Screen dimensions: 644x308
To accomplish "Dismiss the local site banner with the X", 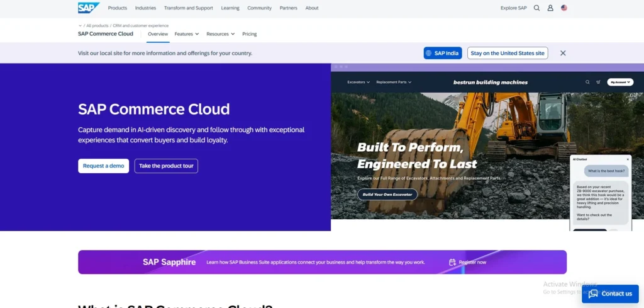I will 563,53.
